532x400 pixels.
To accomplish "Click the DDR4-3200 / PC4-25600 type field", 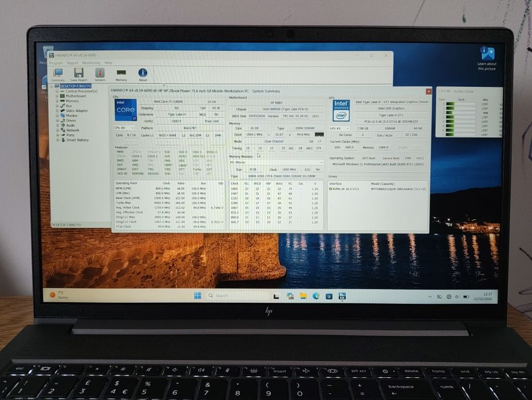I will point(282,176).
